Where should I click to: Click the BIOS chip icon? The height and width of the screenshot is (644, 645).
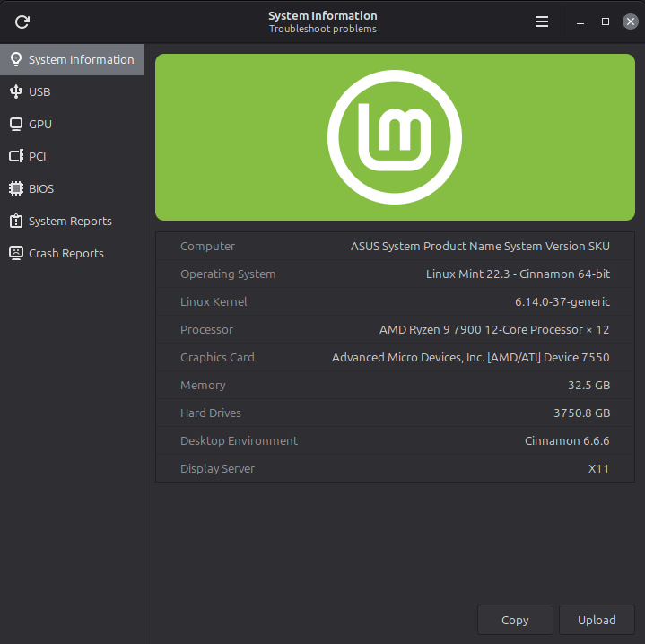click(x=16, y=188)
